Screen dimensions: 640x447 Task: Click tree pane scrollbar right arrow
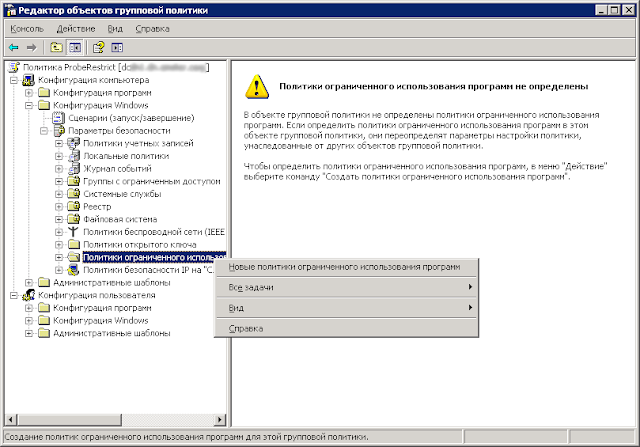pos(220,419)
